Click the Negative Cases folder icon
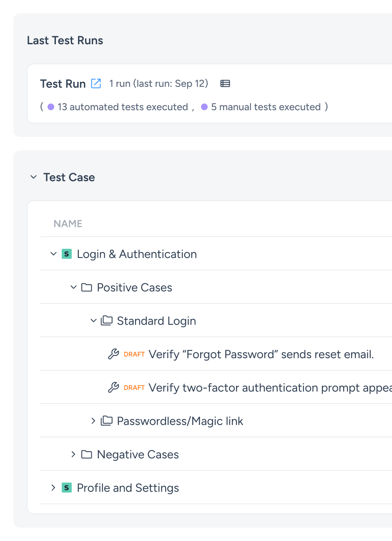392x541 pixels. point(87,454)
